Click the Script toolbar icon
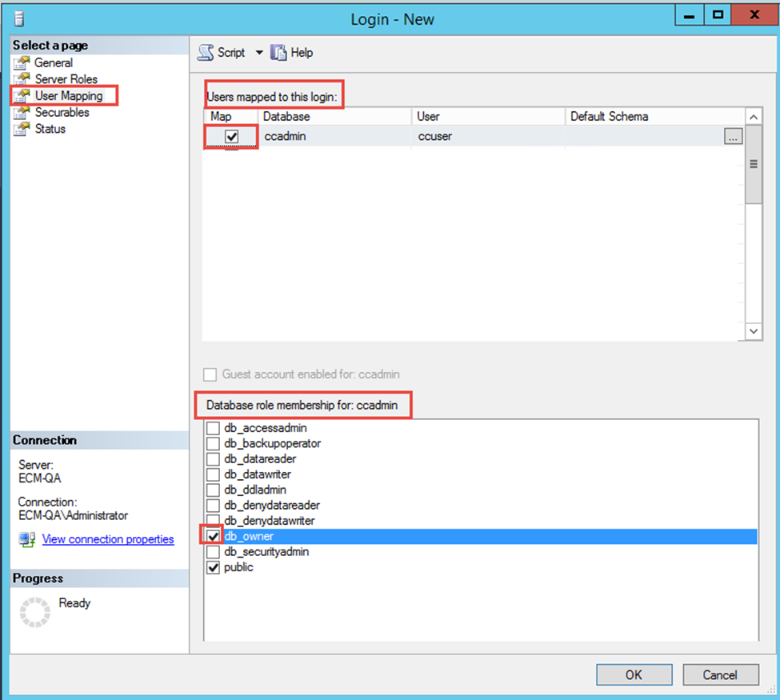780x700 pixels. click(206, 53)
